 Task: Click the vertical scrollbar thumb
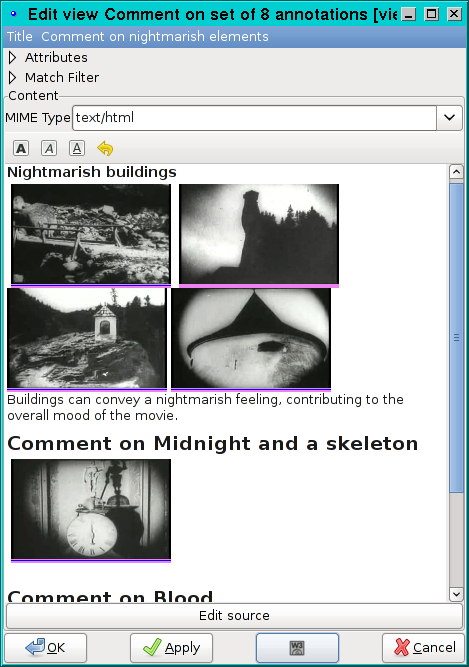(456, 338)
